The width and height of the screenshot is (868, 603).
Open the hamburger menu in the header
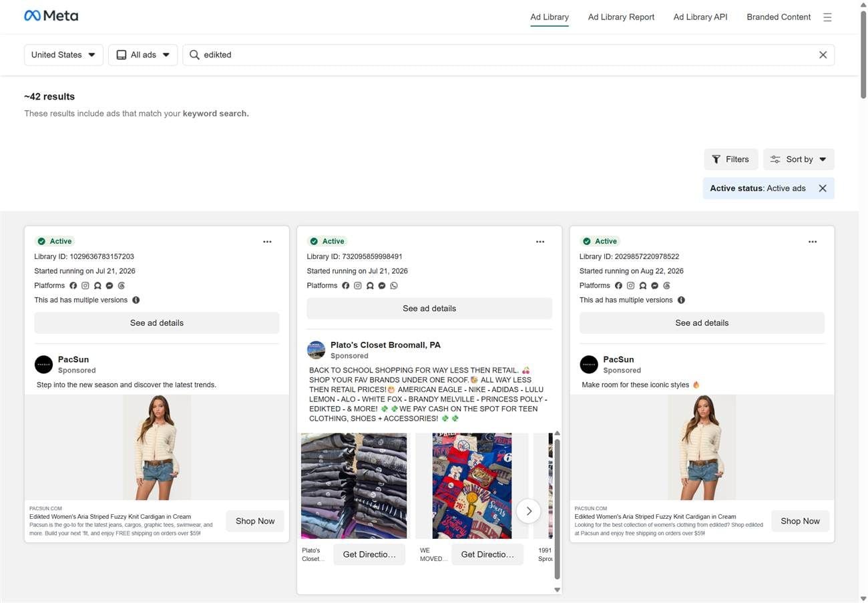827,17
